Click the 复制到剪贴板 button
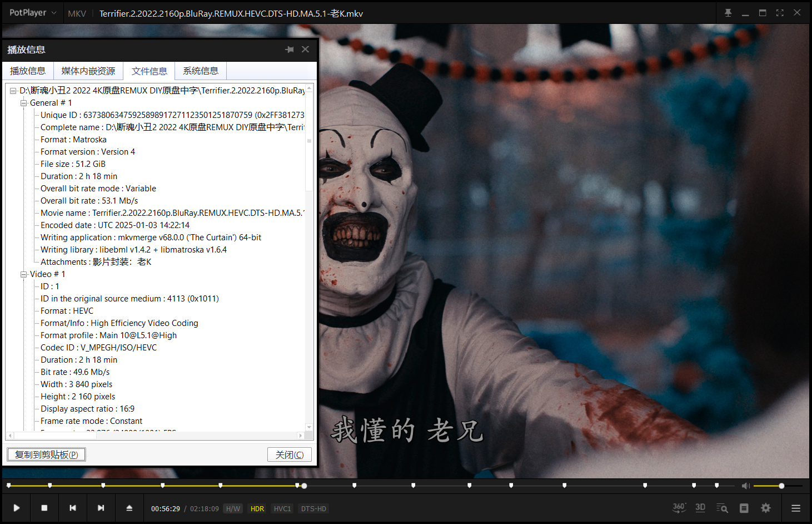The height and width of the screenshot is (524, 812). point(46,454)
